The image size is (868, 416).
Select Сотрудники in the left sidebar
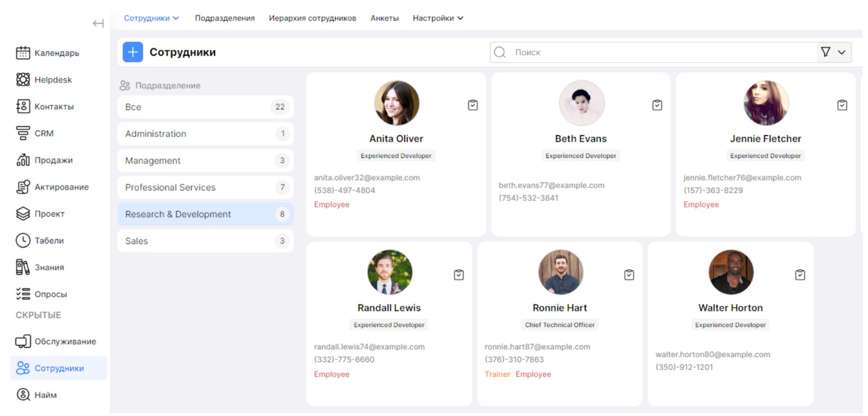point(59,368)
